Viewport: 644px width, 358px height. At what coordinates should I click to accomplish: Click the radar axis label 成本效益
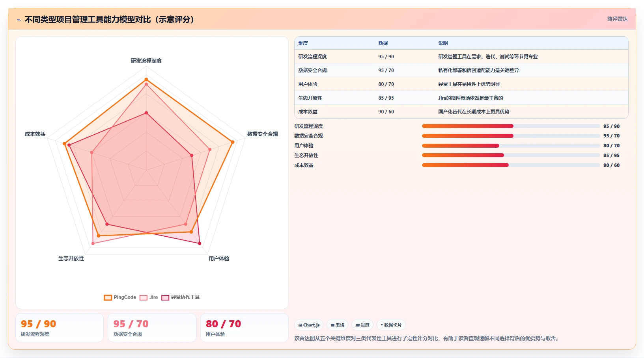tap(35, 134)
